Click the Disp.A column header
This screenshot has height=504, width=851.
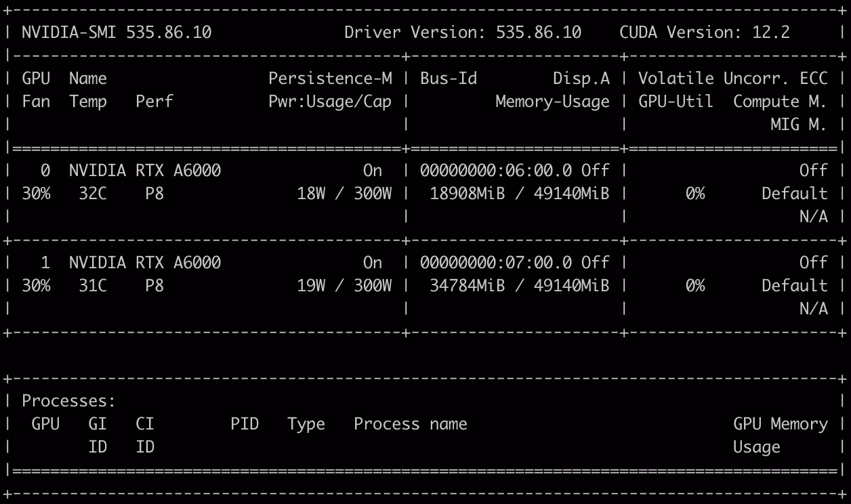[x=581, y=79]
